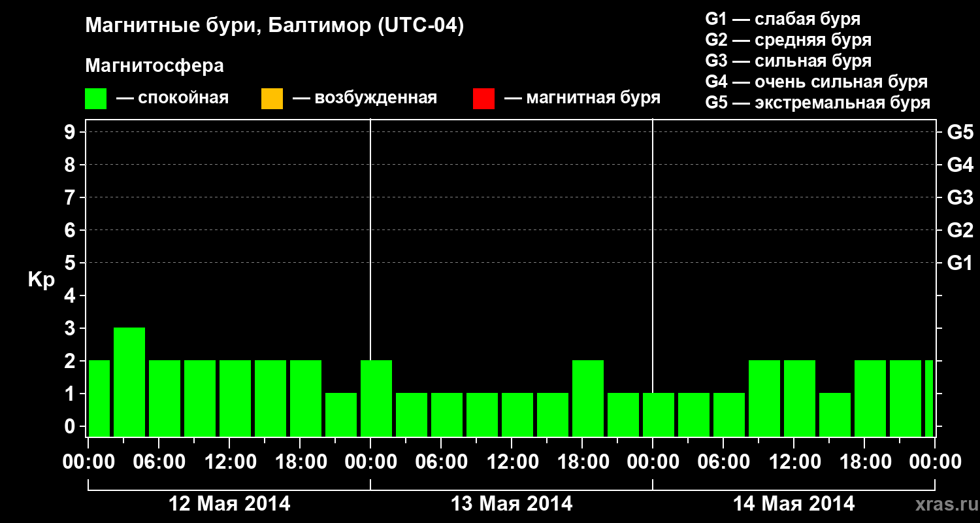
Task: Click the '— магнитная буря' legend label
Action: pos(582,99)
